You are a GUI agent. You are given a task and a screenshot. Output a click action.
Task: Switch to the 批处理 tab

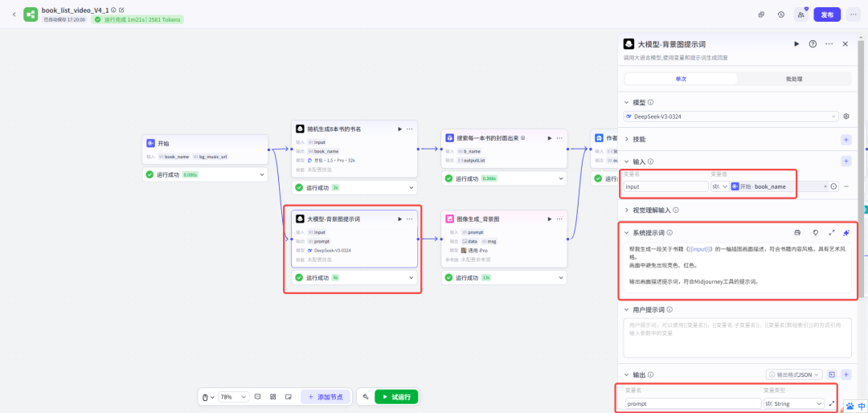(x=794, y=79)
